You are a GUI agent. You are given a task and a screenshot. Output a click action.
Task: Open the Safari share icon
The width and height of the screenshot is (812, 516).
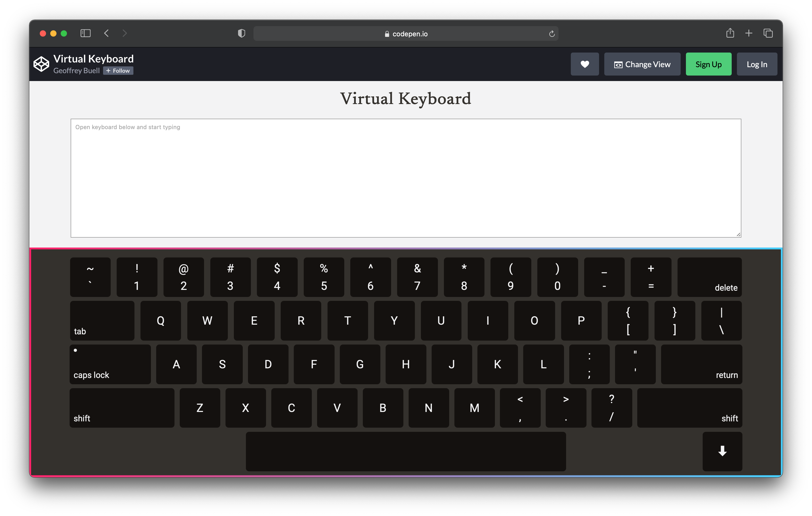(x=730, y=33)
